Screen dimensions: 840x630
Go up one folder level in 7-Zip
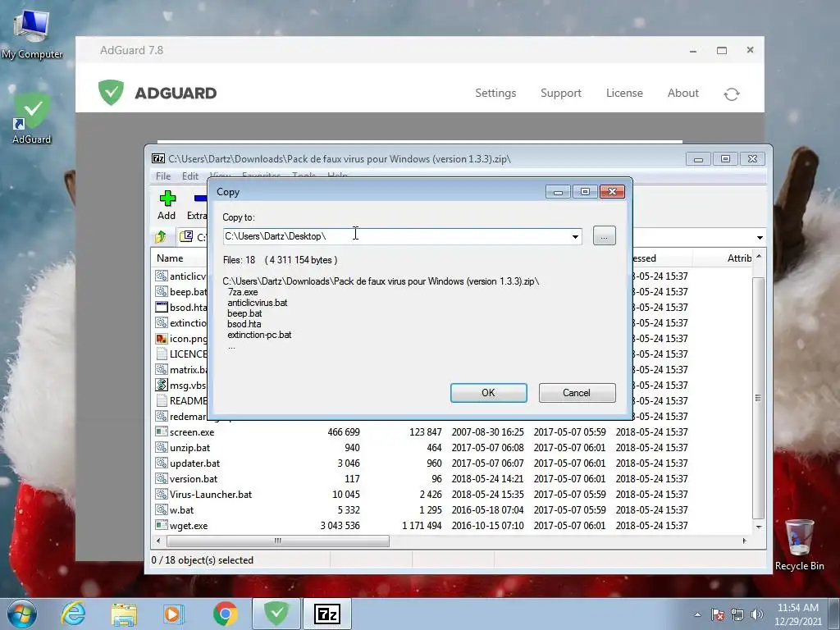160,236
